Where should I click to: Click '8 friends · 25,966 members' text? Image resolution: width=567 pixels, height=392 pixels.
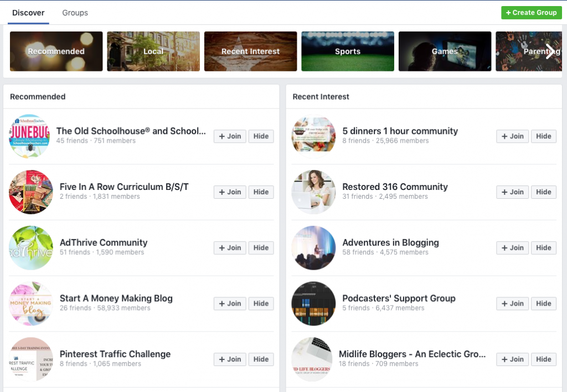point(385,141)
